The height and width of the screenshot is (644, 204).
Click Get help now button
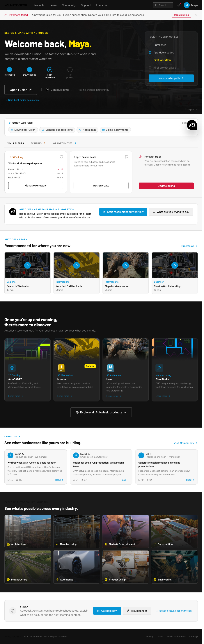click(107, 611)
